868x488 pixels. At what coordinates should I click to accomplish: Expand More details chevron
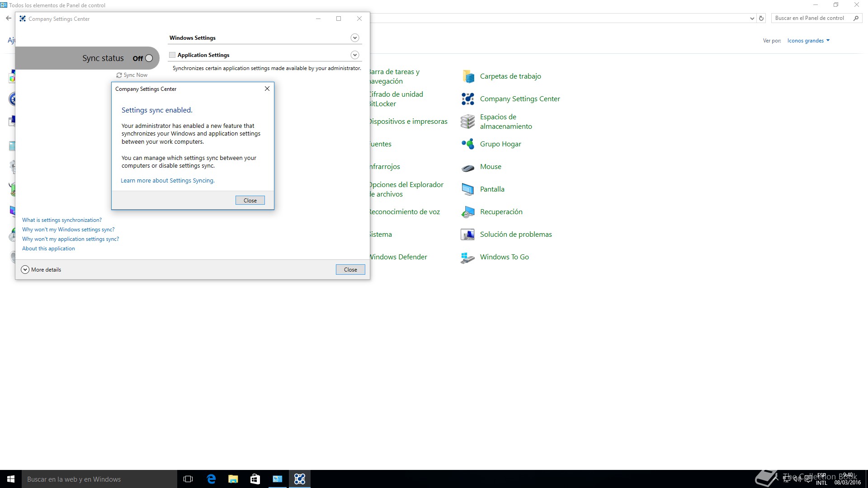coord(25,270)
